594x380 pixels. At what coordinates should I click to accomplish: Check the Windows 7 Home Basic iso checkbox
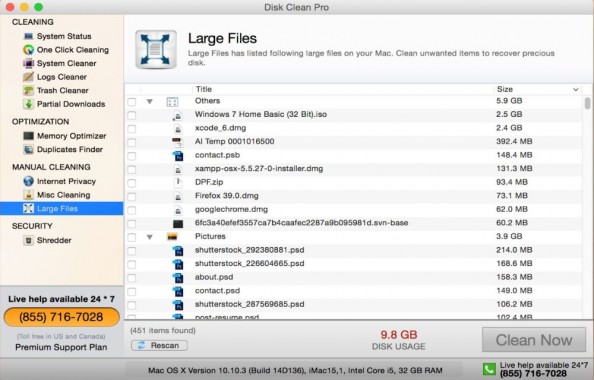131,115
